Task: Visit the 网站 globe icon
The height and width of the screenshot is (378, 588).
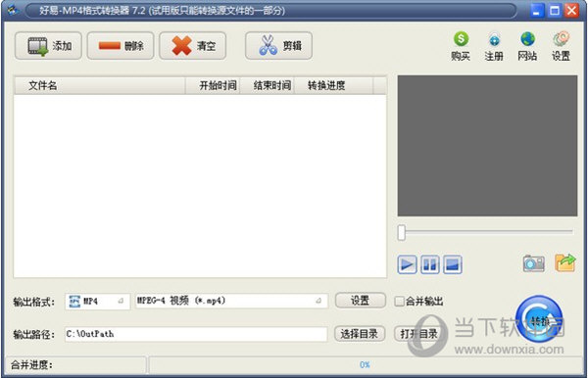Action: 527,46
